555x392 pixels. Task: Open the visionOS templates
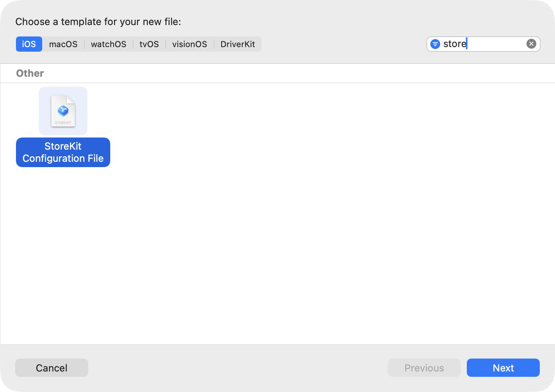tap(189, 44)
